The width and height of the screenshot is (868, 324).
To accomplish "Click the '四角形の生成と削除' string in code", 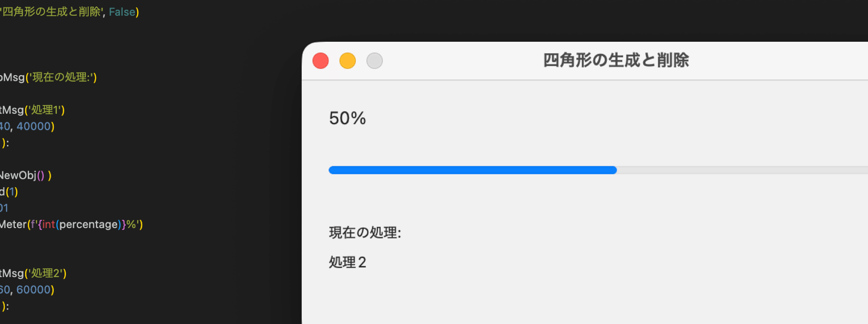I will [x=52, y=12].
